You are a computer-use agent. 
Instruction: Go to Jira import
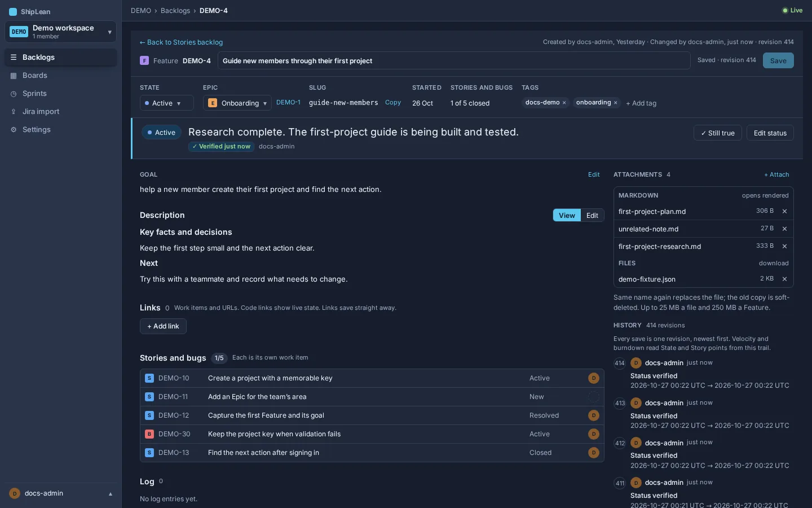61,112
